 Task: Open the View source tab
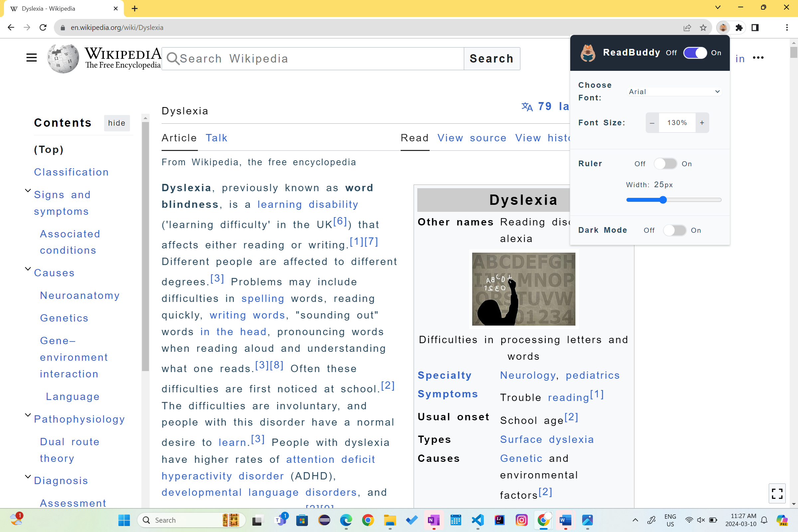click(x=471, y=138)
